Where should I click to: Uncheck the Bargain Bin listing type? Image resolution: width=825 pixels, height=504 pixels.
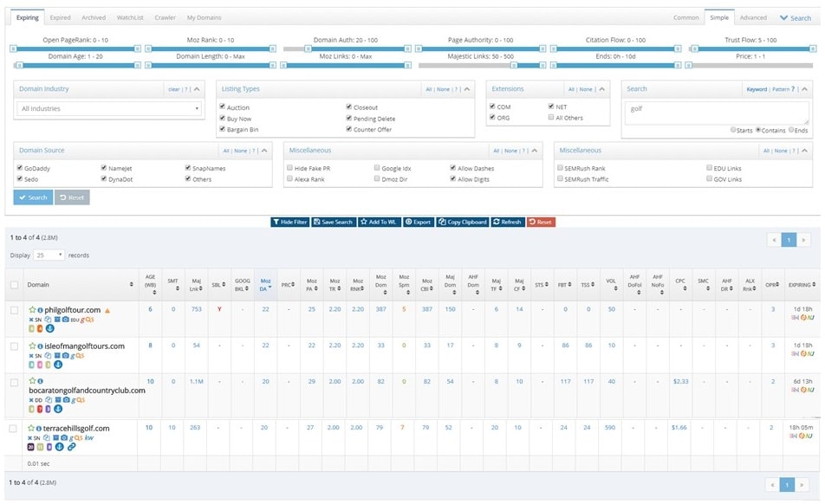223,130
